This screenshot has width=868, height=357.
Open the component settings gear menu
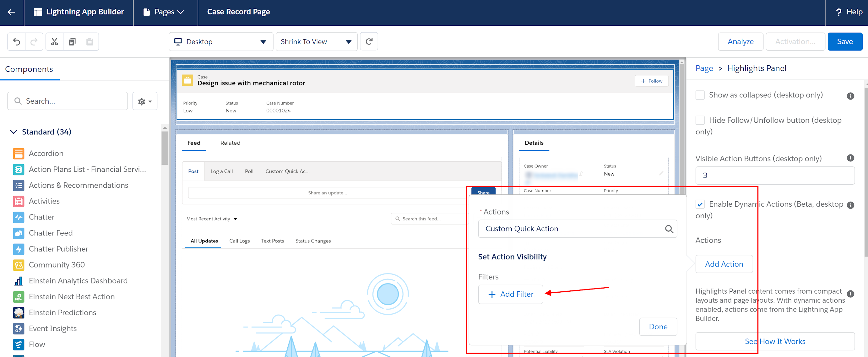145,101
